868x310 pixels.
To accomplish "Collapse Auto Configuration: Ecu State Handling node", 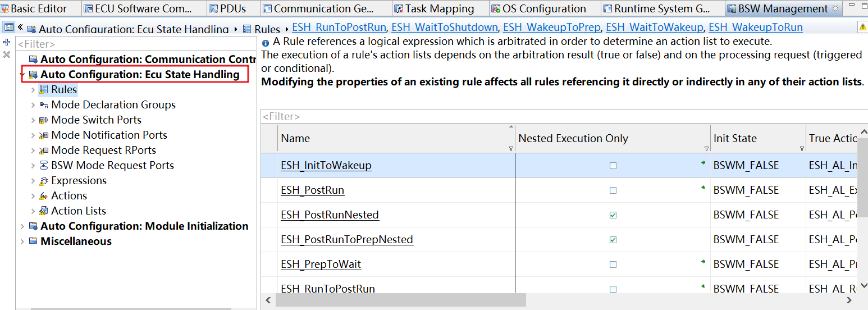I will coord(22,75).
